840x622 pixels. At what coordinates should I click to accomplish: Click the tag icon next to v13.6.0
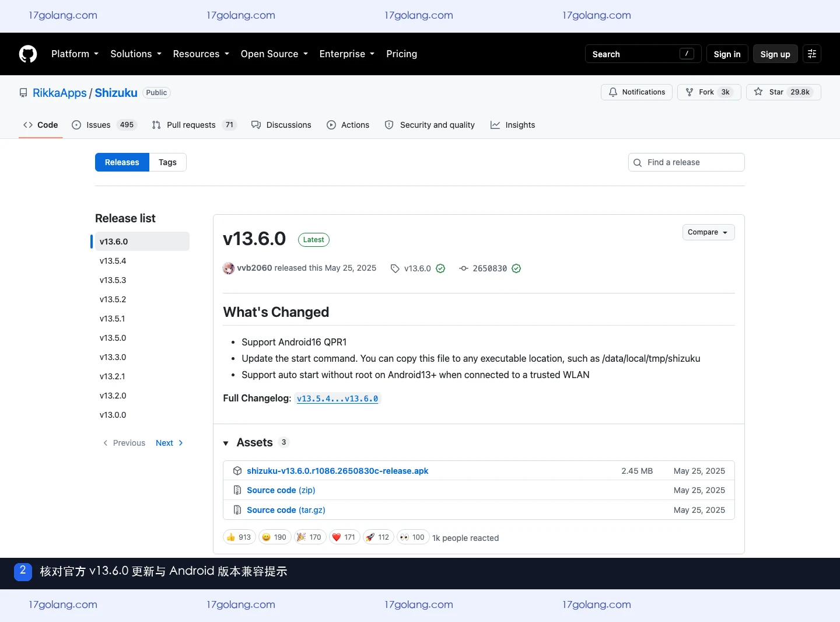pos(395,268)
